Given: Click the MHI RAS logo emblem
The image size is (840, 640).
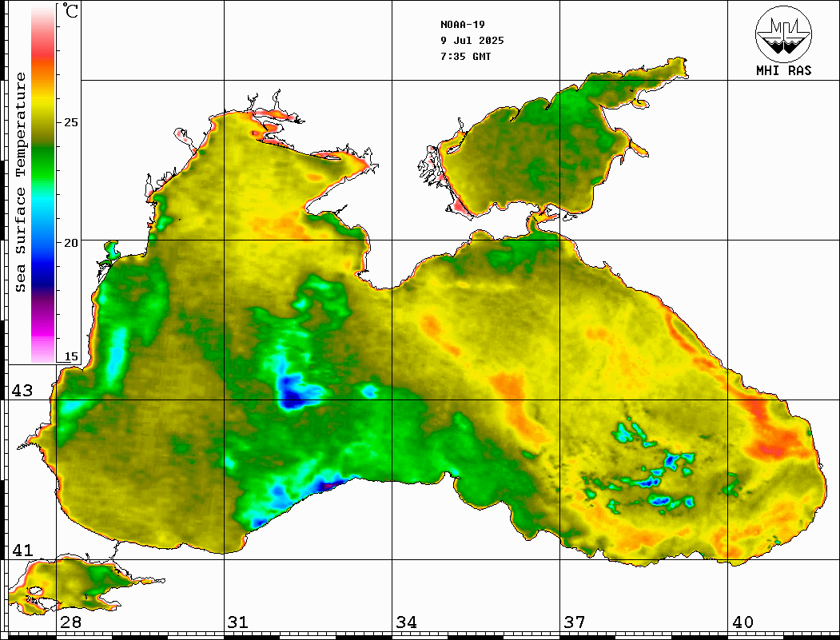Looking at the screenshot, I should coord(783,34).
